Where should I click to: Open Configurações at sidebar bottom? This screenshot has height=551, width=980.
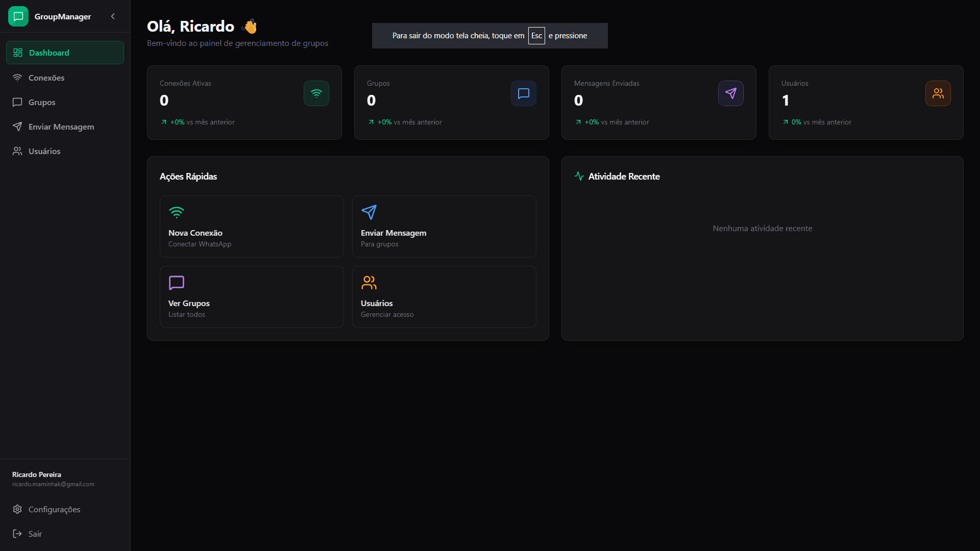65,509
